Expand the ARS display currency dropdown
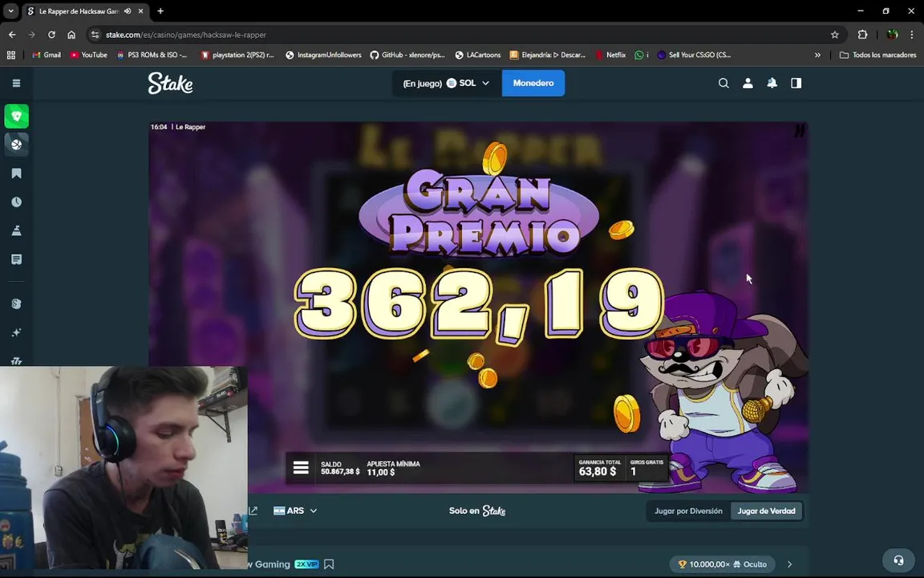Screen dimensions: 924x578 pos(295,511)
